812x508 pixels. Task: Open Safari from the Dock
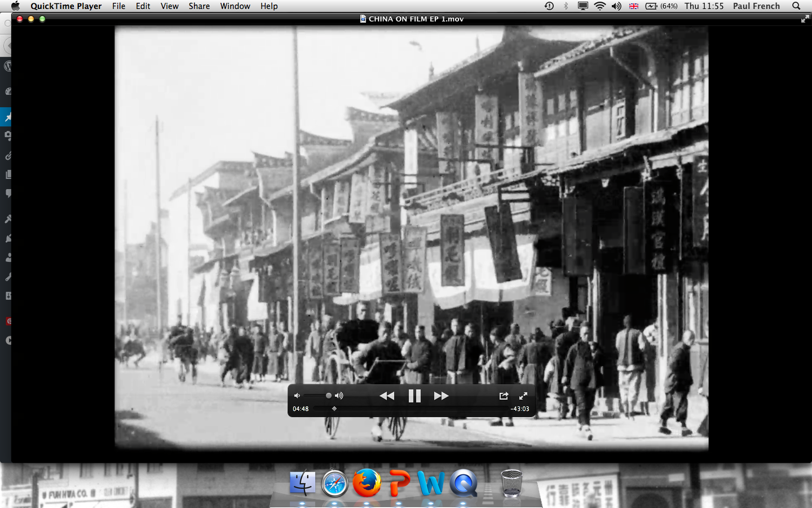click(334, 484)
